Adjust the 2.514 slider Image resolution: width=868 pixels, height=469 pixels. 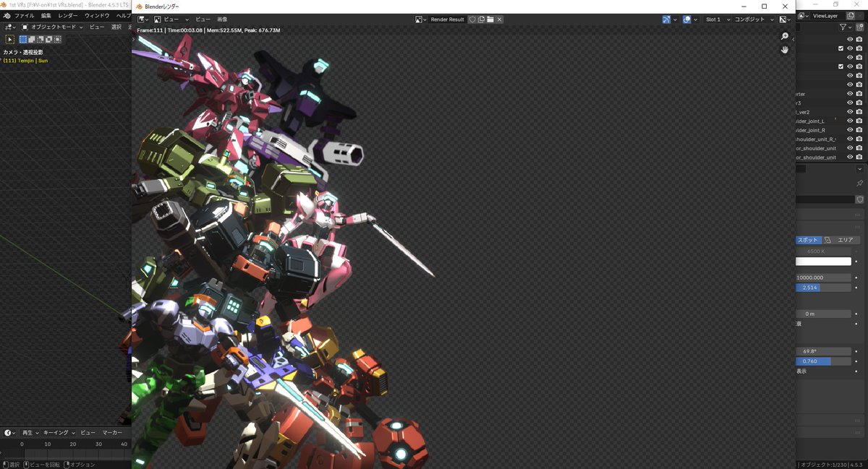pyautogui.click(x=823, y=288)
